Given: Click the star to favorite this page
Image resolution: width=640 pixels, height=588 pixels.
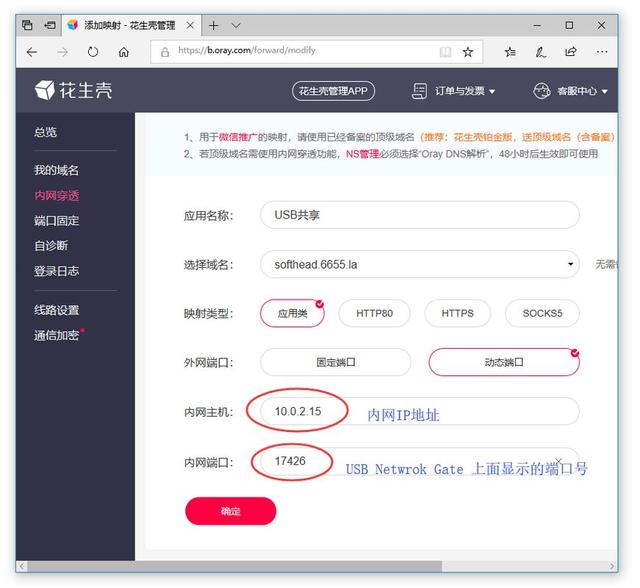Looking at the screenshot, I should coord(467,52).
